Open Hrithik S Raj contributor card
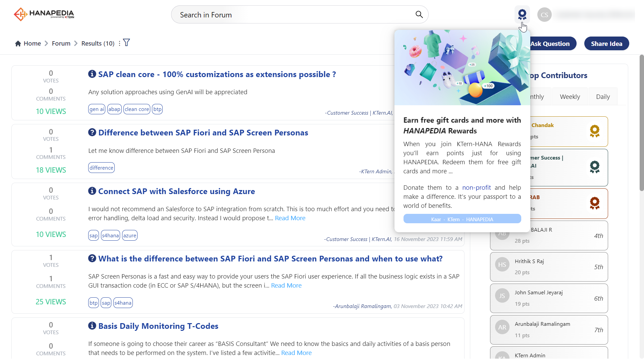 [549, 267]
